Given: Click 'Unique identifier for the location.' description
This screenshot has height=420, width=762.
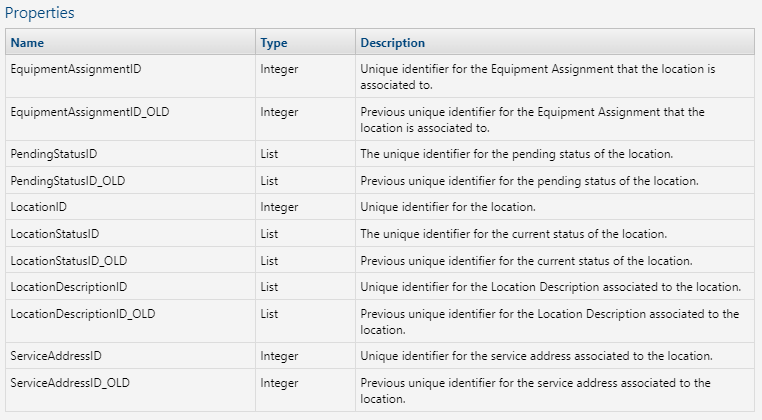Looking at the screenshot, I should coord(448,207).
